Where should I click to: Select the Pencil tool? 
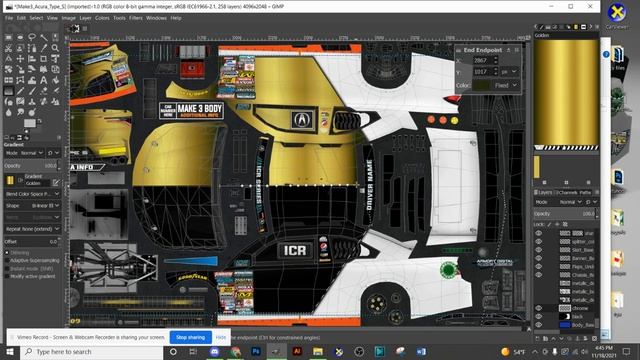pos(20,91)
